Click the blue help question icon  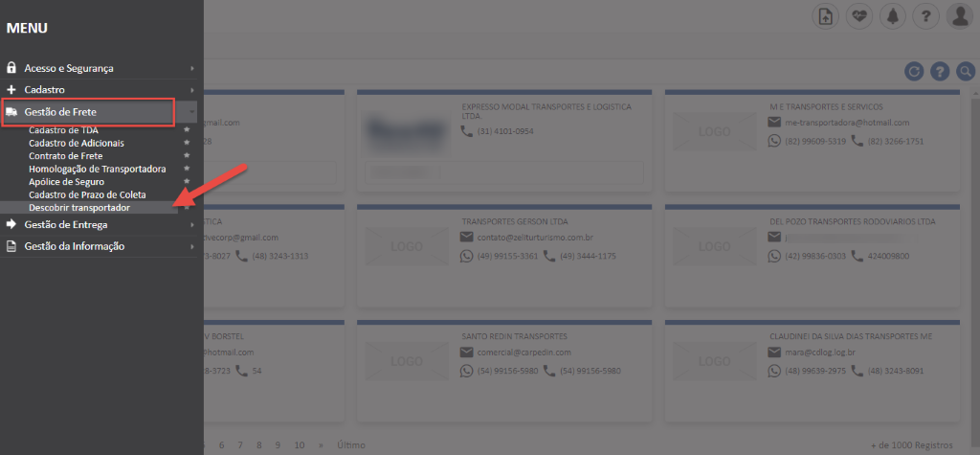point(940,72)
